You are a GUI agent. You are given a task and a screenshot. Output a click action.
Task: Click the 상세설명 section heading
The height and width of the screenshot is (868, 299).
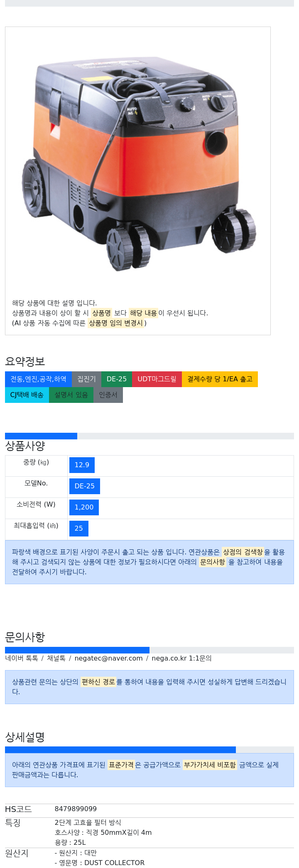[25, 737]
